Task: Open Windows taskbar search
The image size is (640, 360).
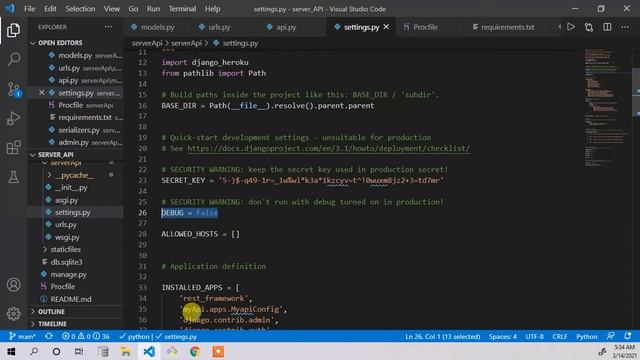Action: coord(34,351)
